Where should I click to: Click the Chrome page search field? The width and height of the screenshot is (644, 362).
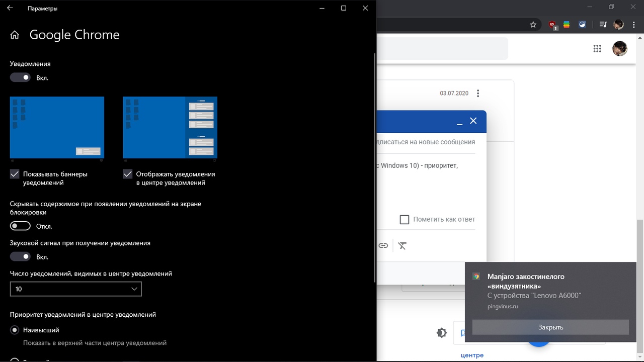(x=442, y=48)
